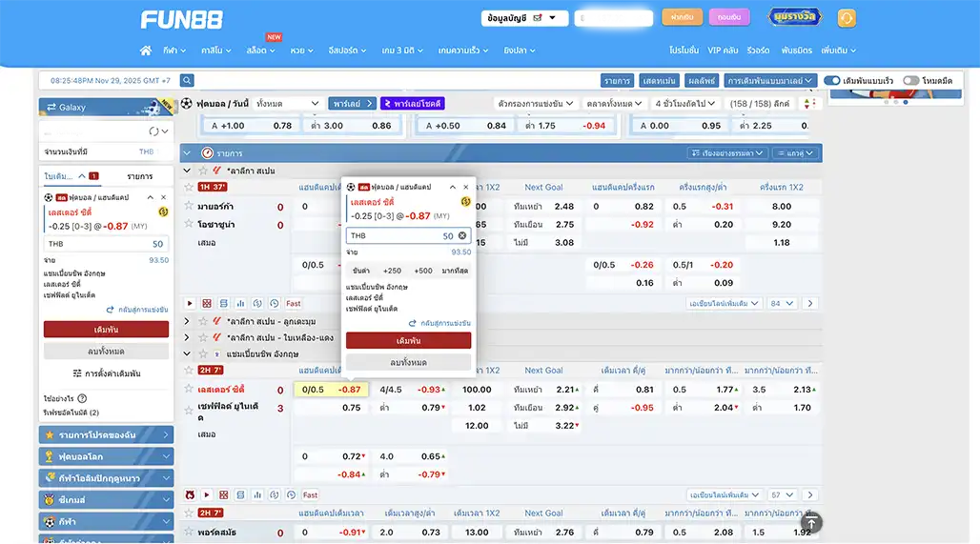Star the แชมเปี้ยนชิพ อังกฤษ league
The image size is (980, 544).
tap(202, 353)
